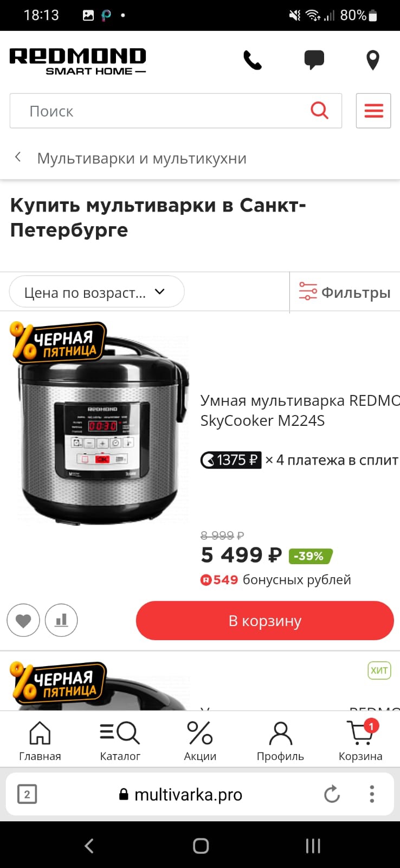This screenshot has height=868, width=400.
Task: Expand the Цена по возраст… sort dropdown
Action: tap(96, 292)
